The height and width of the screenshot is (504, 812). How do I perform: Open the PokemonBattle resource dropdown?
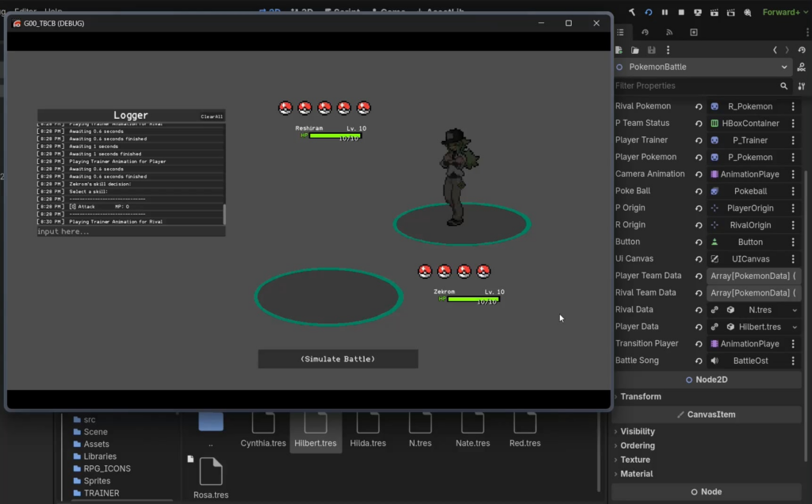[783, 67]
